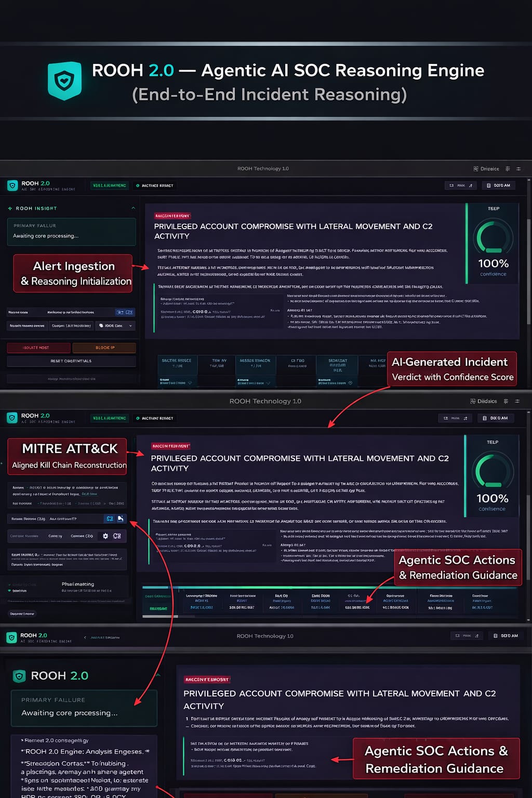The width and height of the screenshot is (532, 798).
Task: Select the incident report tab in top panel header
Action: [155, 185]
